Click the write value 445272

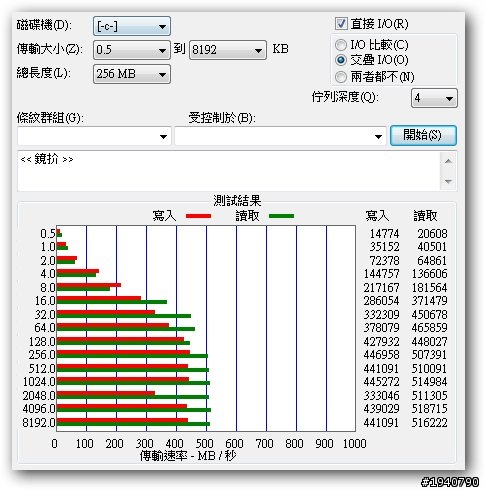click(381, 382)
